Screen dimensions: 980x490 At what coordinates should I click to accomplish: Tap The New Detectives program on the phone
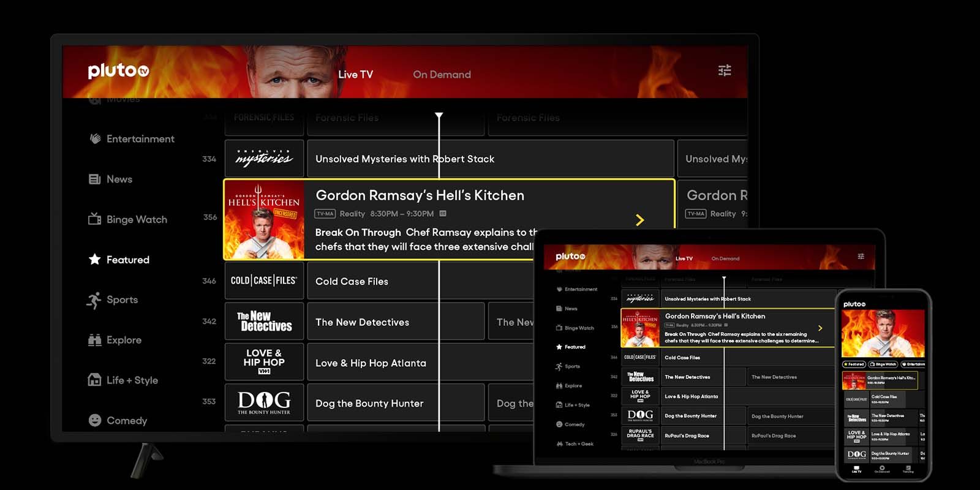tap(893, 418)
